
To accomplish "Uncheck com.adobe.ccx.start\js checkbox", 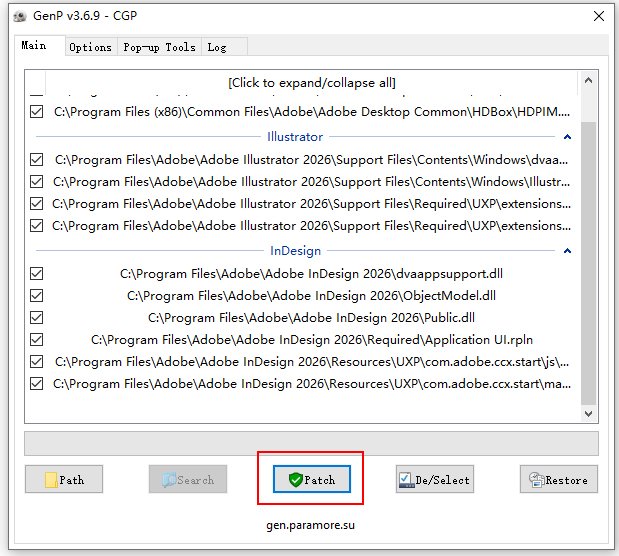I will coord(37,361).
